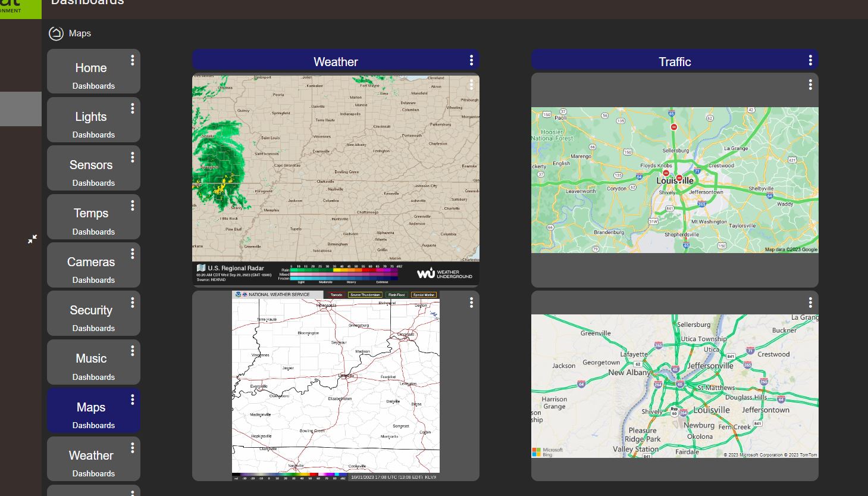
Task: Open three-dot menu on Sensors tile
Action: coord(132,157)
